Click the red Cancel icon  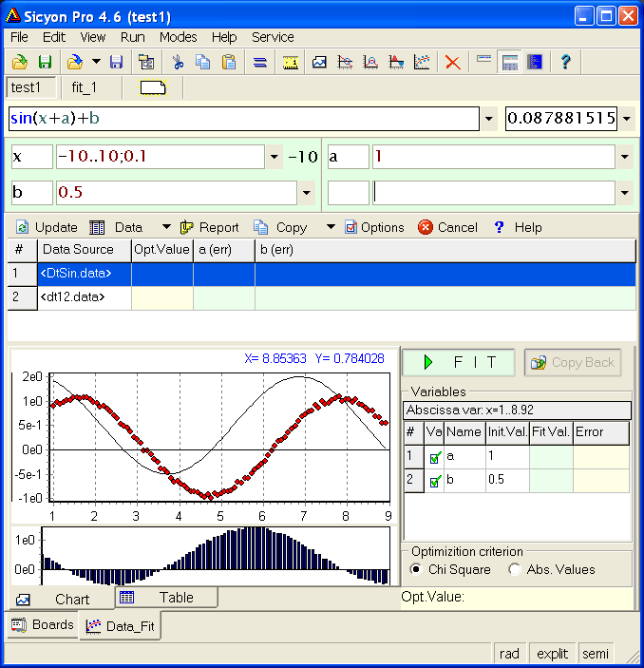click(426, 227)
